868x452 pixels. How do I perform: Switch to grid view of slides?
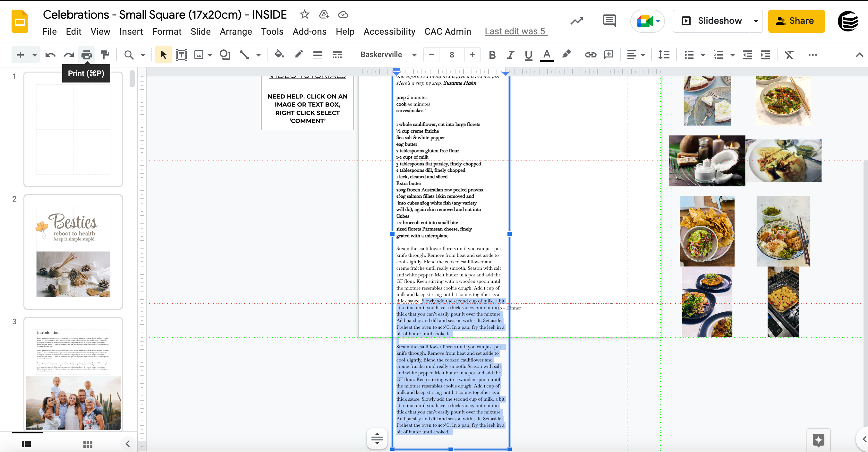pos(87,444)
